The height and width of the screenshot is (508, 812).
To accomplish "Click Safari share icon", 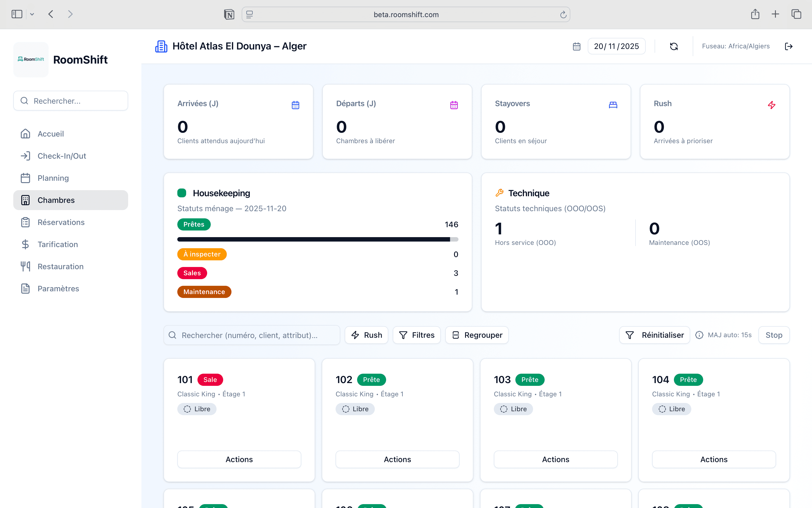I will click(755, 14).
